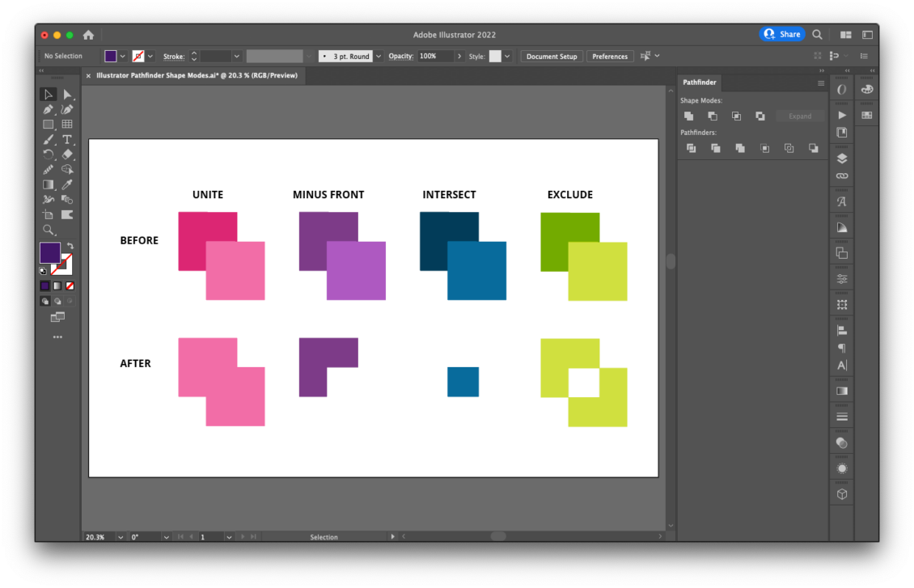Apply the Exclude shape mode
Viewport: 914px width, 588px height.
(x=760, y=116)
